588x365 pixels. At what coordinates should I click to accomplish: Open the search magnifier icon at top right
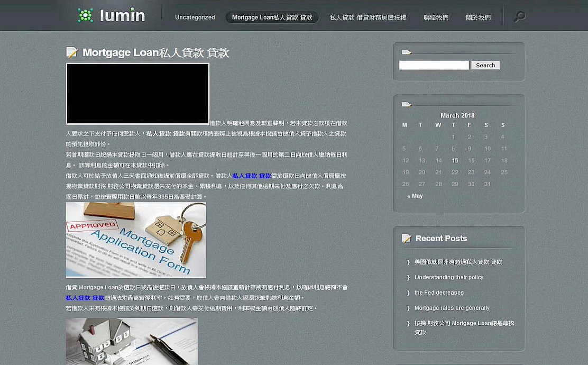coord(519,16)
